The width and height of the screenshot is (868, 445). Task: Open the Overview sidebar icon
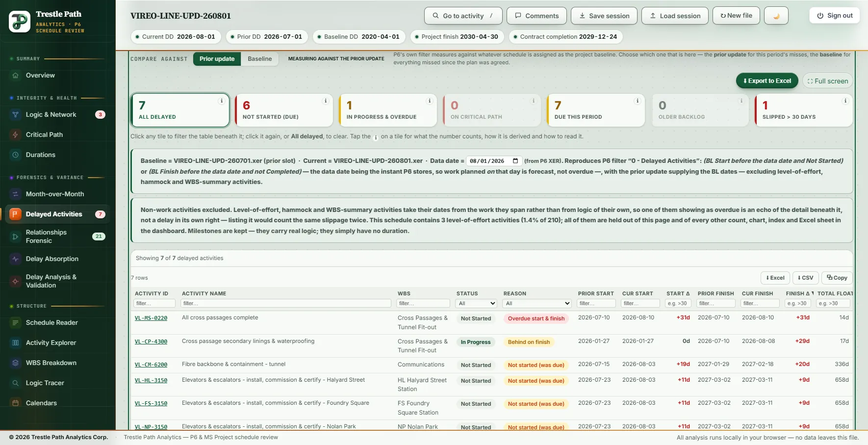coord(15,76)
